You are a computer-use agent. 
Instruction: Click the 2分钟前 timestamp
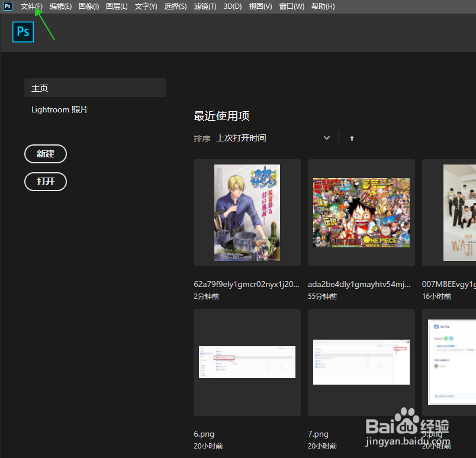[x=207, y=296]
